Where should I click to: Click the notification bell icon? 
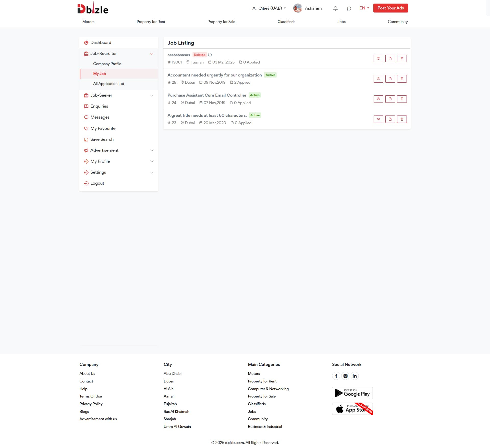335,8
